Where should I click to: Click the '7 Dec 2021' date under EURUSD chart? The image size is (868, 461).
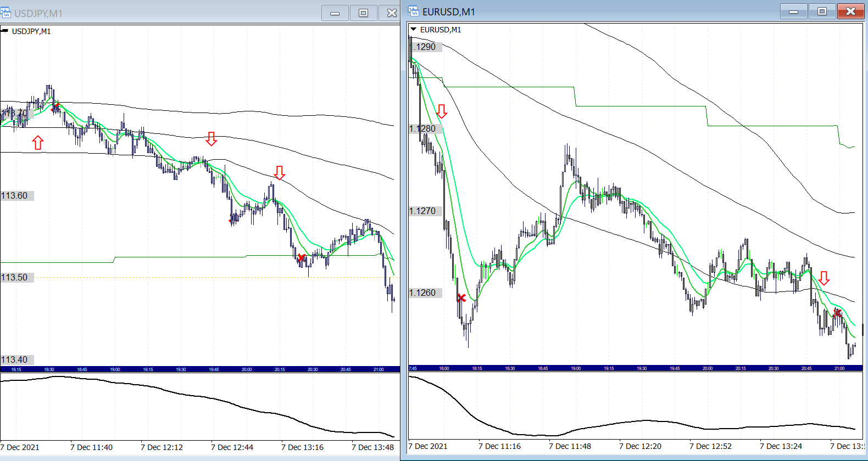pyautogui.click(x=428, y=446)
